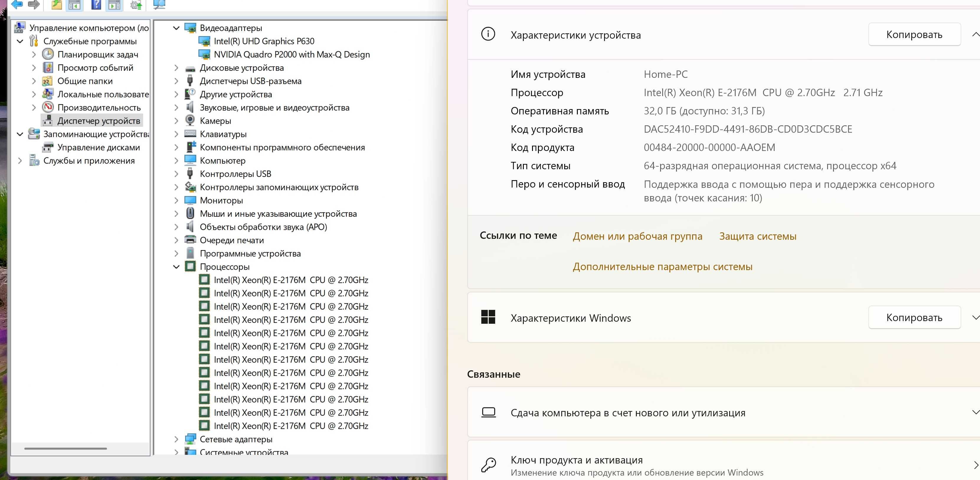The height and width of the screenshot is (480, 980).
Task: Select the Компьютер device category
Action: pos(222,160)
